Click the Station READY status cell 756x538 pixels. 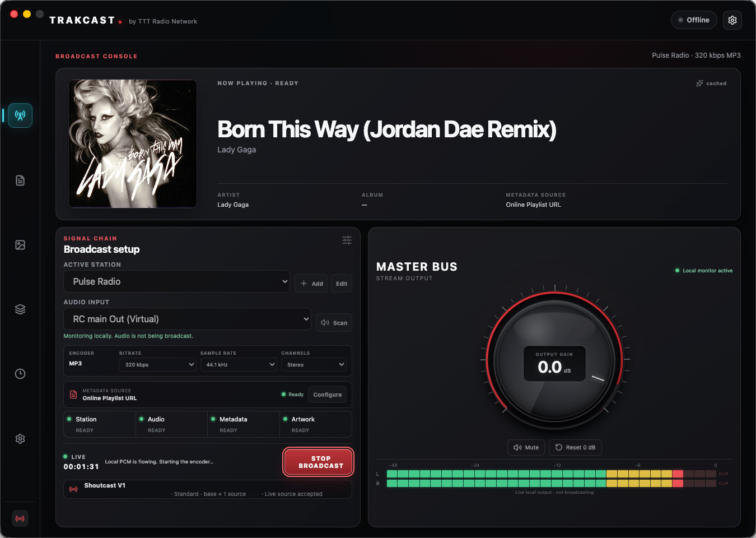tap(100, 424)
